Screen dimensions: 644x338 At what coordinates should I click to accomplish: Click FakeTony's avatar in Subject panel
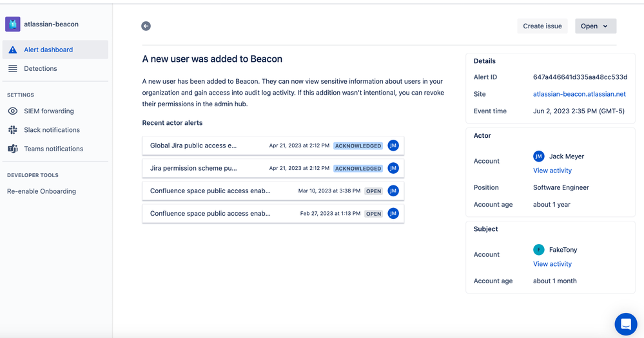[x=538, y=250]
